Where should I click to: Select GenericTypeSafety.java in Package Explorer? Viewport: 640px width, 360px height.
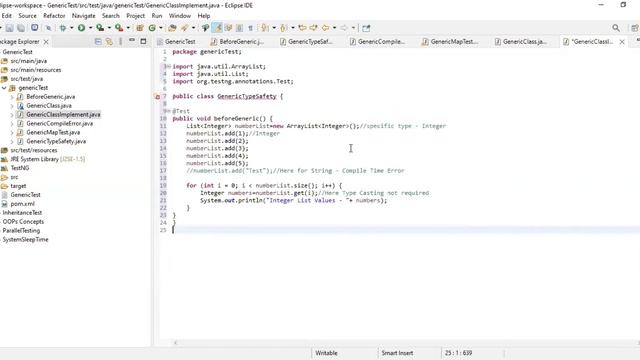[56, 141]
